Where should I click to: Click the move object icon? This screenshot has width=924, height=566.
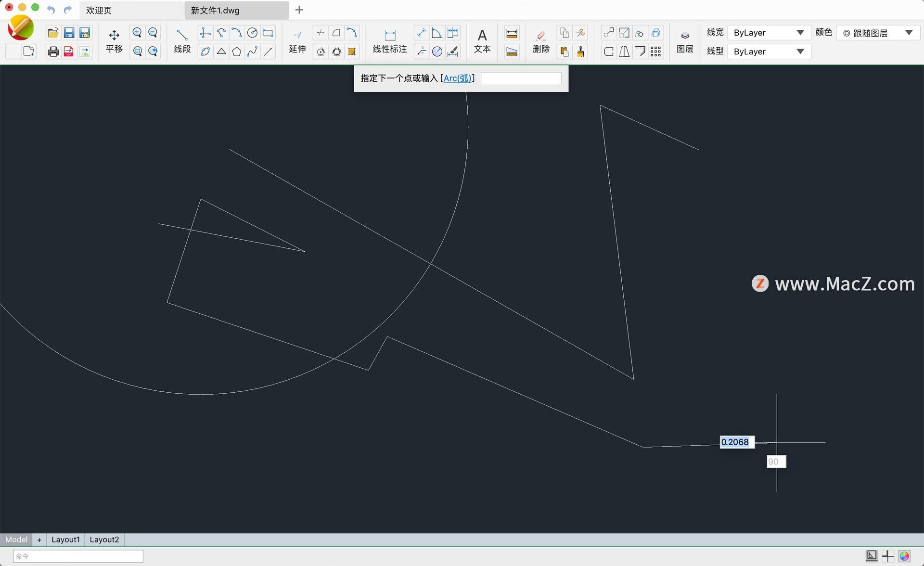609,33
